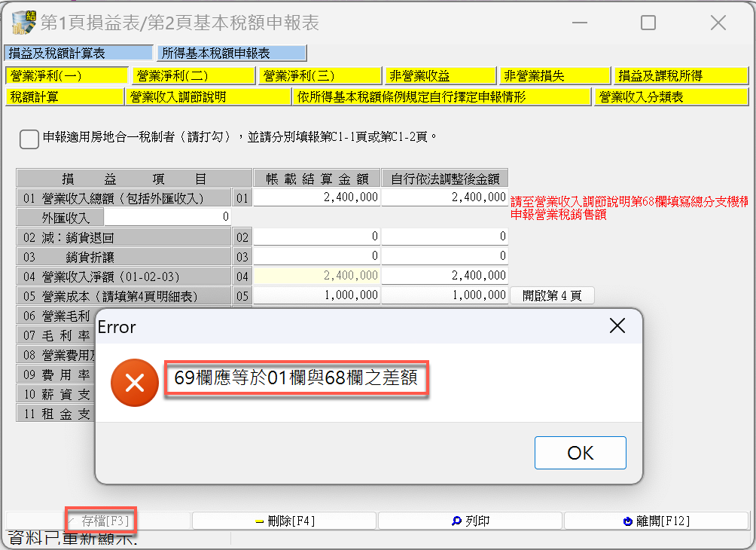Screen dimensions: 756x550
Task: Click the app icon in the title bar
Action: [x=24, y=22]
